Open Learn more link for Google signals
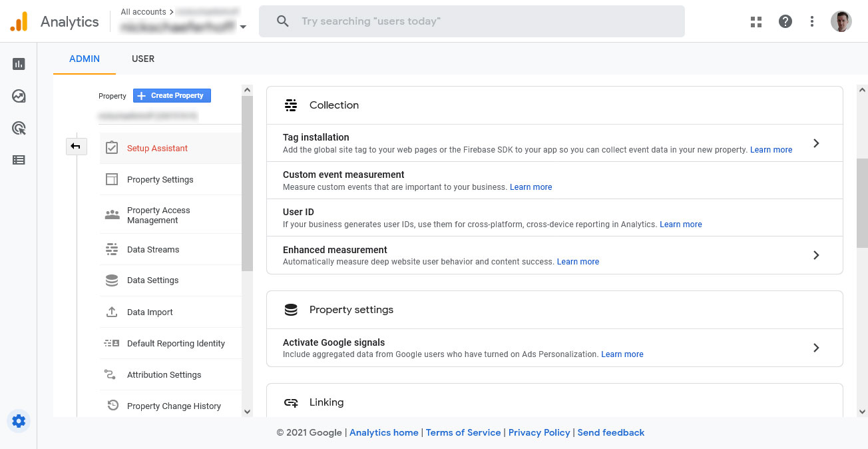The image size is (868, 449). pyautogui.click(x=622, y=354)
